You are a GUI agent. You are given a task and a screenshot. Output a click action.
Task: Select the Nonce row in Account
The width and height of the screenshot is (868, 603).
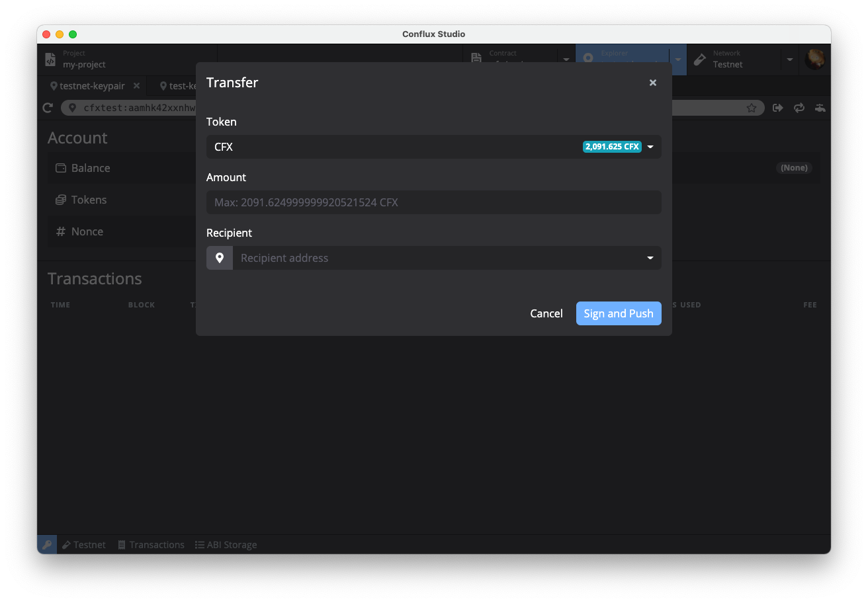point(434,231)
